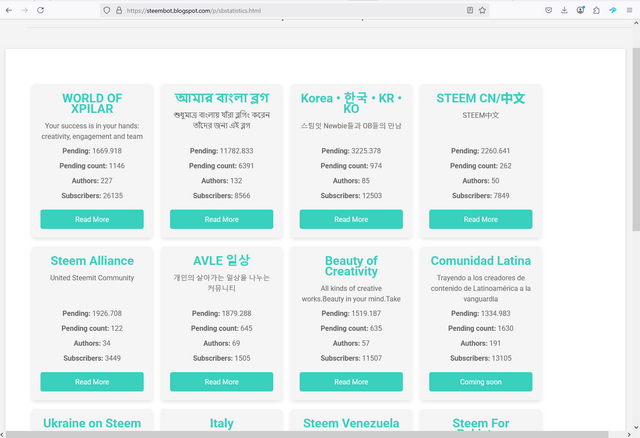Select 'Pending count: 6391' text
Image resolution: width=640 pixels, height=438 pixels.
[222, 166]
